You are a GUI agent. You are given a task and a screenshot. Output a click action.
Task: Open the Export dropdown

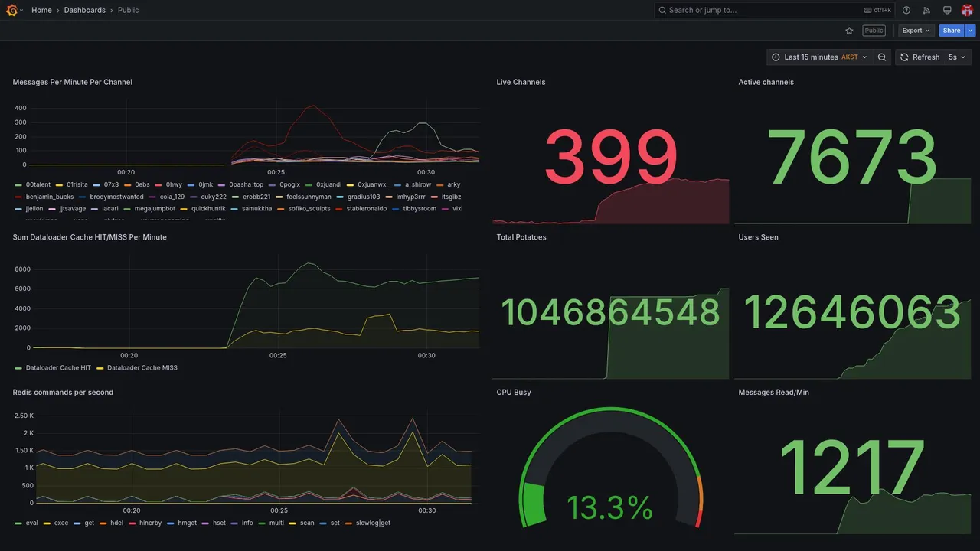[916, 31]
